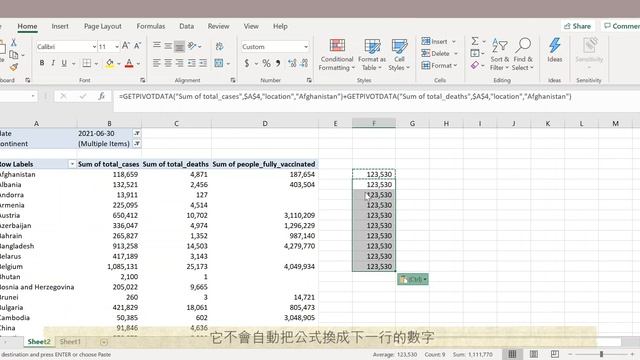Image resolution: width=640 pixels, height=360 pixels.
Task: Click the Clear eraser icon
Action: click(x=475, y=65)
